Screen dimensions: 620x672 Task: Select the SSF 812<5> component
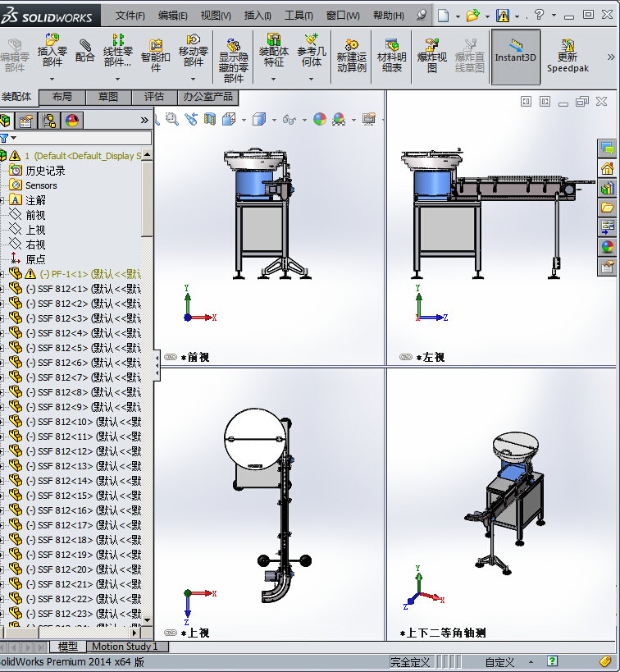click(83, 348)
